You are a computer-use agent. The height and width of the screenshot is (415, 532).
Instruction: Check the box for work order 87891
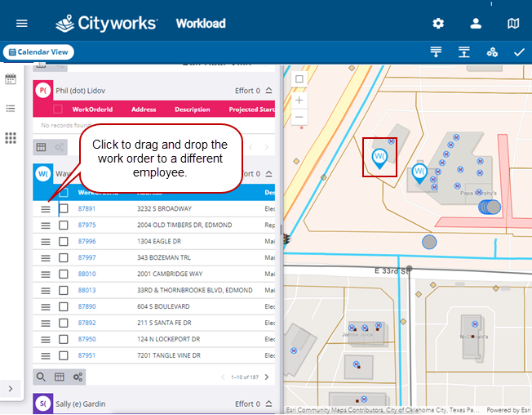click(63, 208)
